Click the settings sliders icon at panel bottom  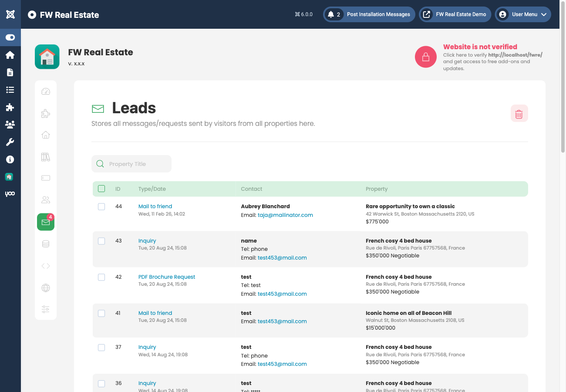coord(45,309)
